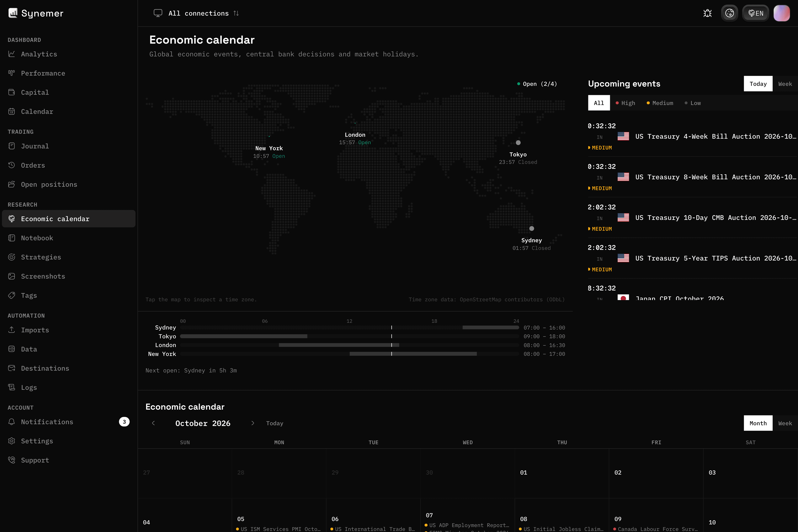
Task: Switch the calendar to Week view
Action: pyautogui.click(x=785, y=423)
